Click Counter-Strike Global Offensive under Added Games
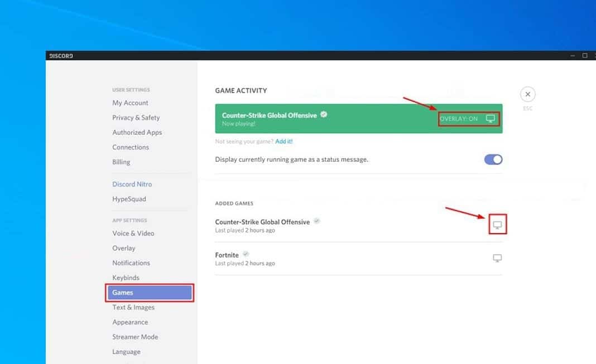The image size is (596, 364). pyautogui.click(x=262, y=222)
